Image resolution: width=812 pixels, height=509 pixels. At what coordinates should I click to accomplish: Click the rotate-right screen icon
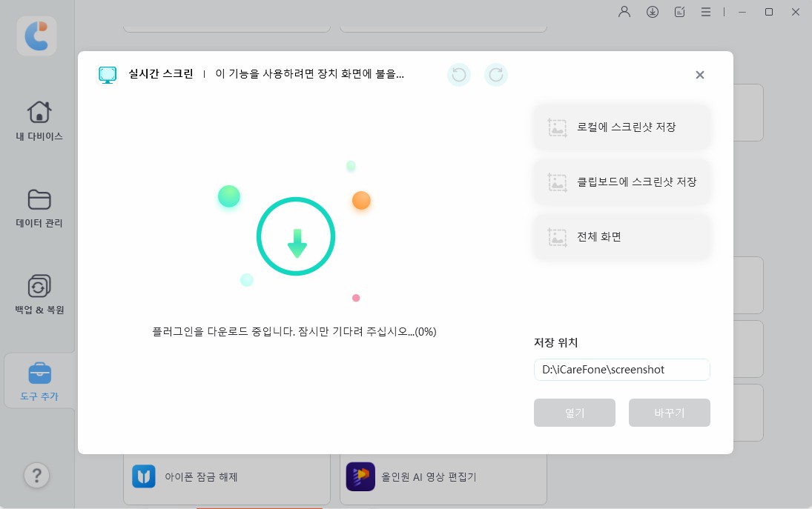pyautogui.click(x=495, y=74)
